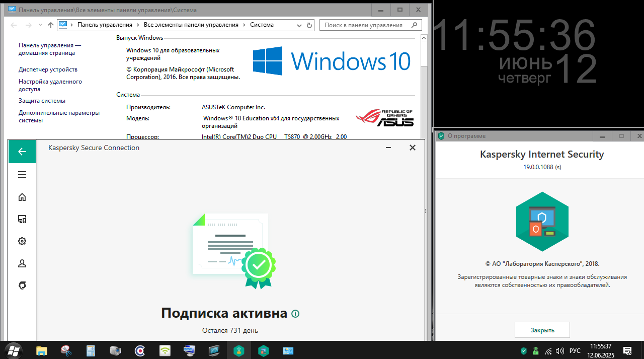Click the back arrow in Kaspersky Secure Connection
The image size is (644, 359).
(x=22, y=152)
